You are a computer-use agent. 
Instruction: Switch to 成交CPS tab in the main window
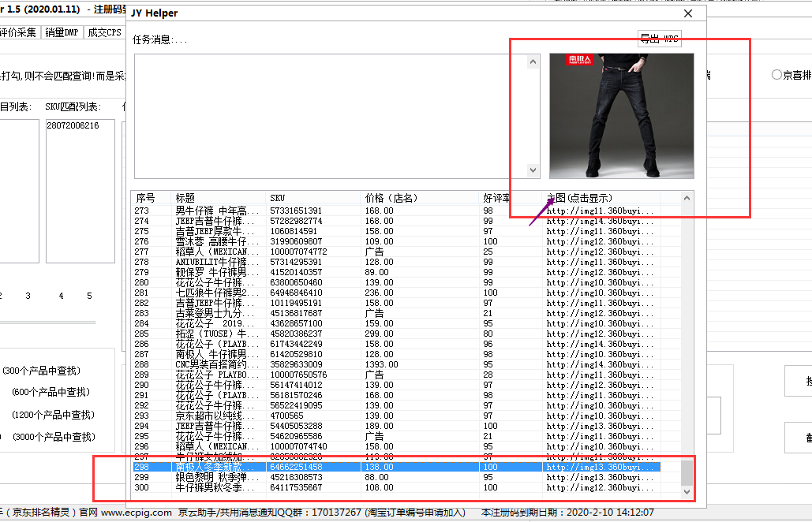104,32
